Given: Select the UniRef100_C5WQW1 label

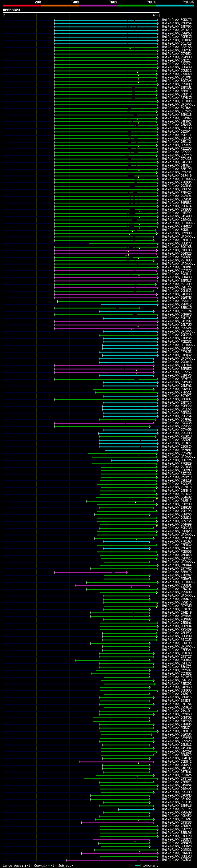Looking at the screenshot, I should [176, 586].
